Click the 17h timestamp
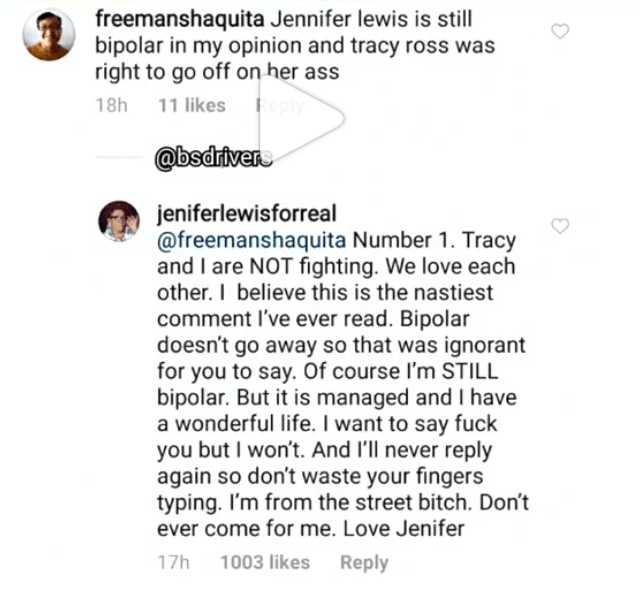 pyautogui.click(x=172, y=563)
